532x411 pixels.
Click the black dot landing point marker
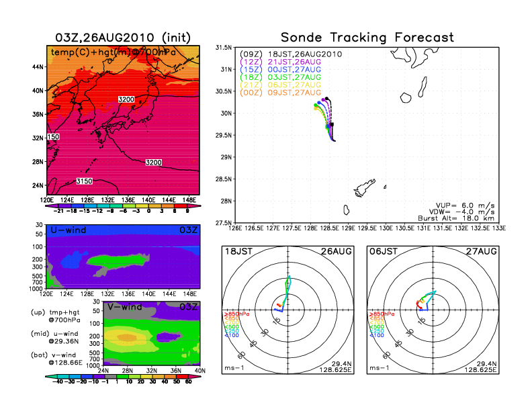[x=326, y=99]
